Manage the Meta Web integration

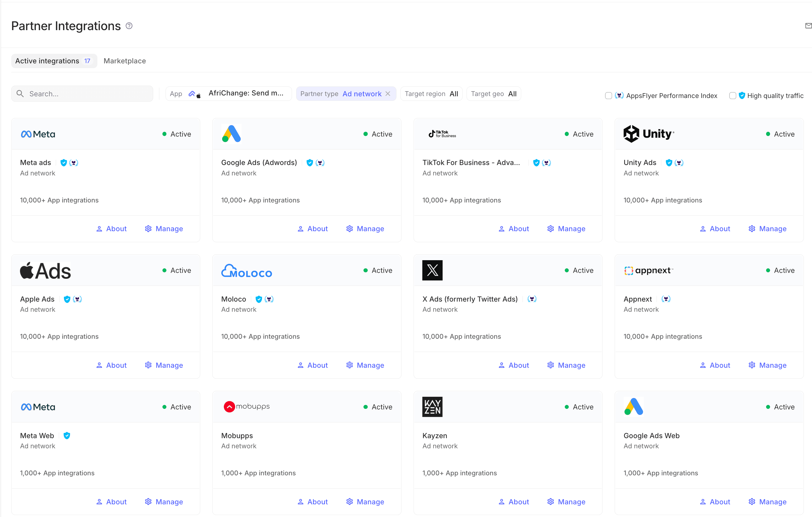(164, 502)
